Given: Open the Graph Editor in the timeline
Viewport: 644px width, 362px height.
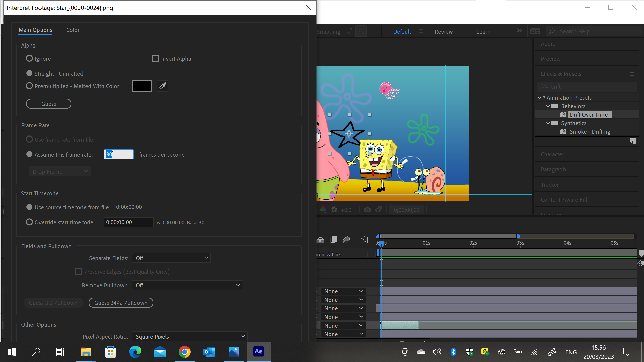Looking at the screenshot, I should click(364, 240).
